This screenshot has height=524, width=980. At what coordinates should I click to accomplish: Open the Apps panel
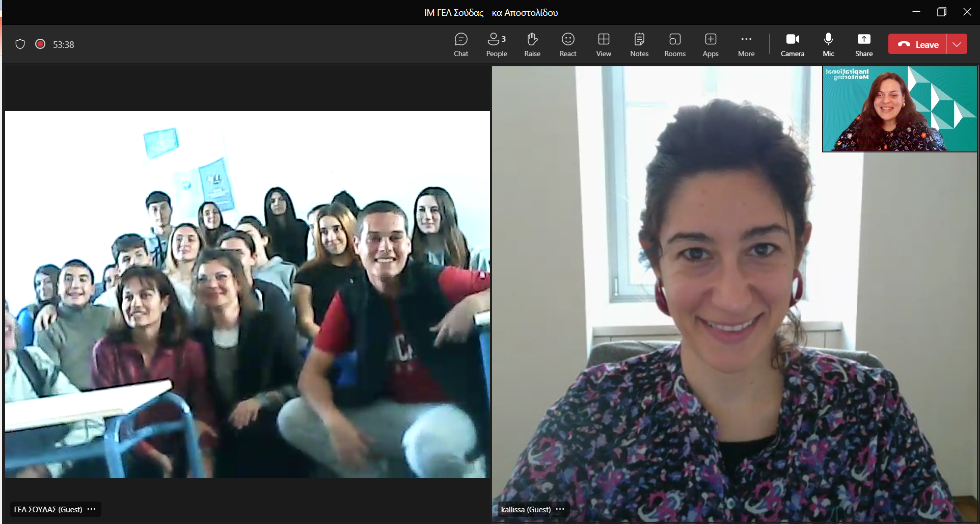pos(711,44)
